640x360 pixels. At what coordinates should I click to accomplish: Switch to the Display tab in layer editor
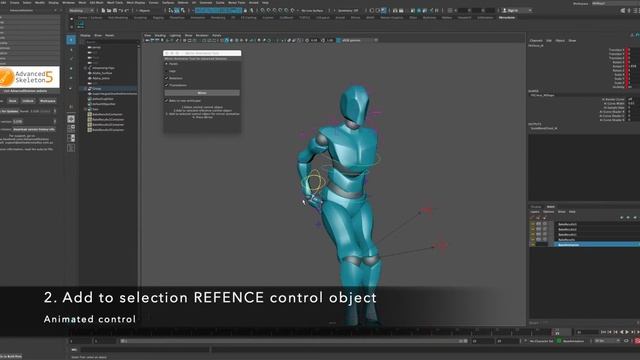536,207
